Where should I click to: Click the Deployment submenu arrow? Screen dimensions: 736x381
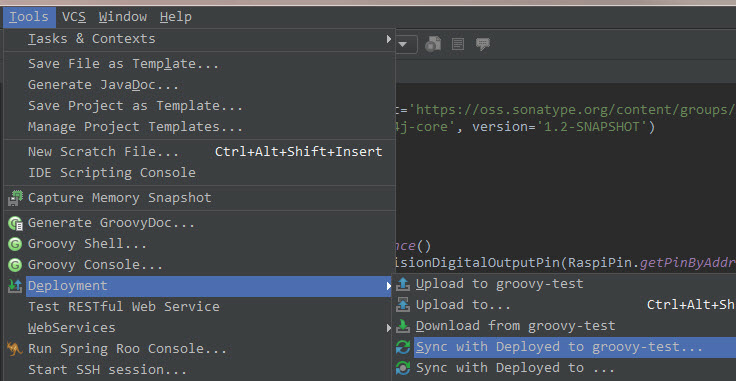pyautogui.click(x=389, y=286)
